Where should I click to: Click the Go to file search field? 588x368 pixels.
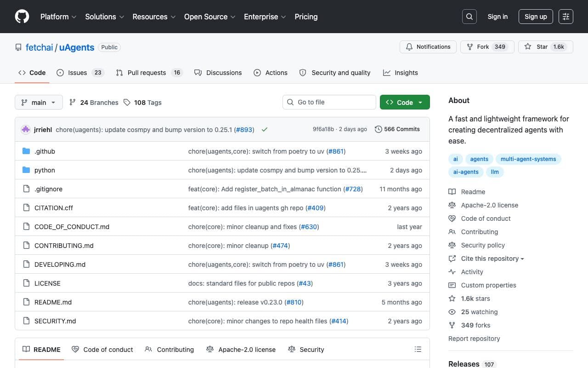329,102
